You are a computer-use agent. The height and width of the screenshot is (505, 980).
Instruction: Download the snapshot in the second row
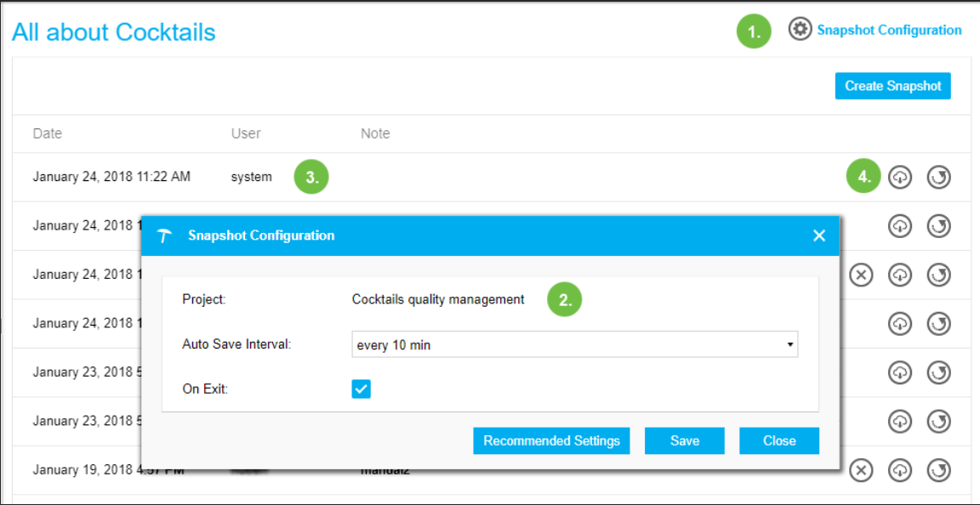pos(900,224)
